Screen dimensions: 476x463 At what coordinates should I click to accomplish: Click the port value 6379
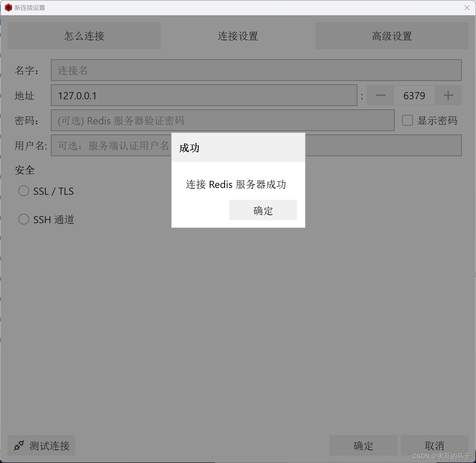pos(414,96)
